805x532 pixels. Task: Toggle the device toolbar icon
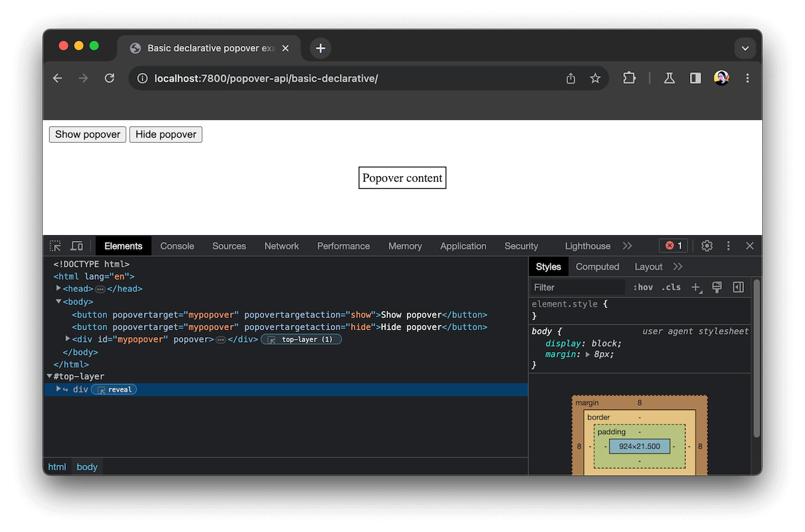[77, 246]
